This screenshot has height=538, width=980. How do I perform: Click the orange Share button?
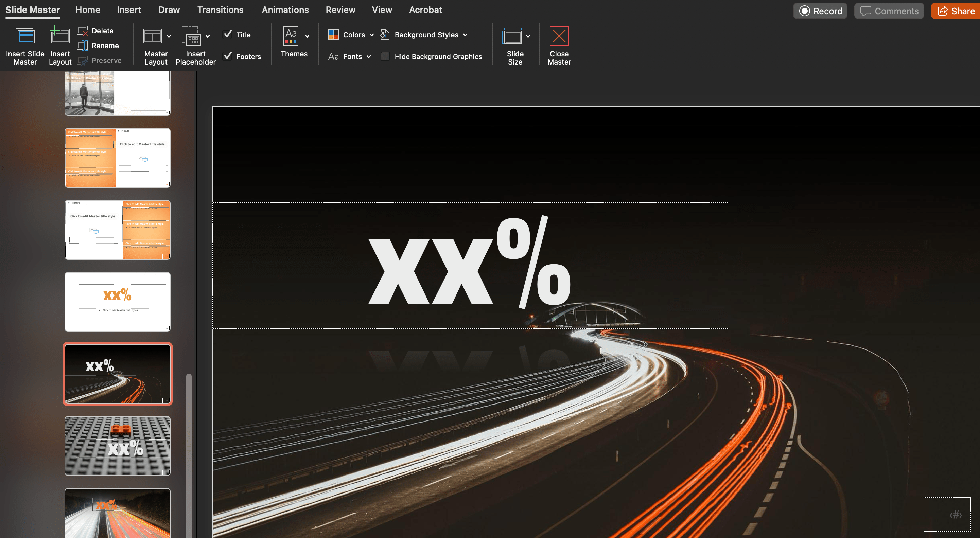point(956,11)
